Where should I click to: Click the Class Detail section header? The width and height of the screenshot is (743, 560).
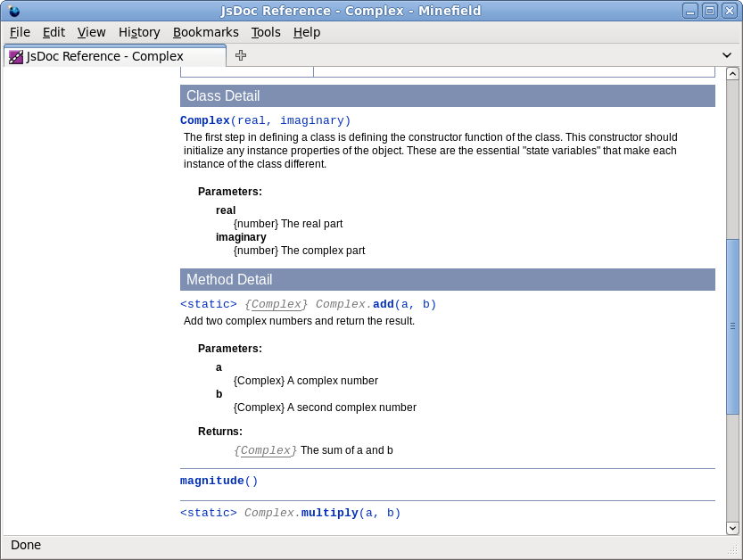448,95
